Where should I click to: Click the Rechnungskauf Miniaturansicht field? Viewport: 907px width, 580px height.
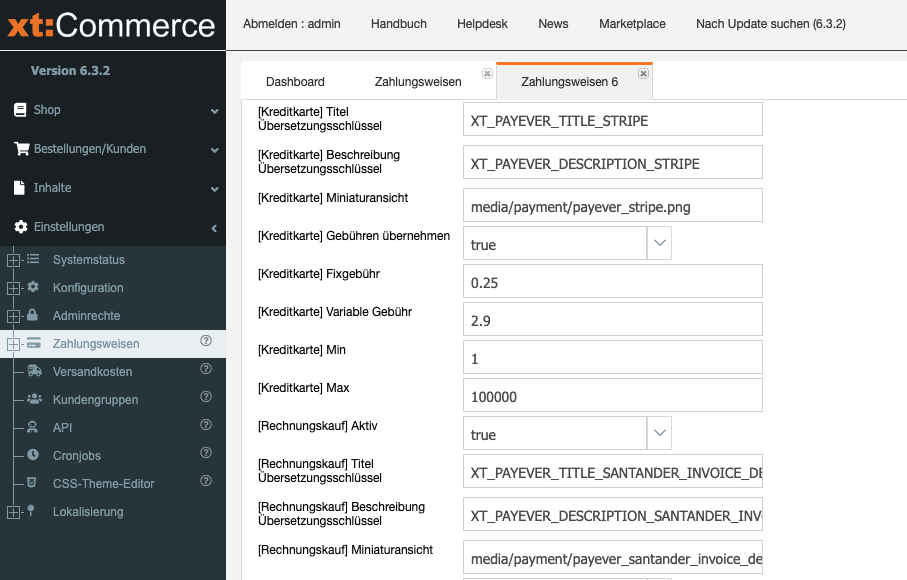[613, 557]
